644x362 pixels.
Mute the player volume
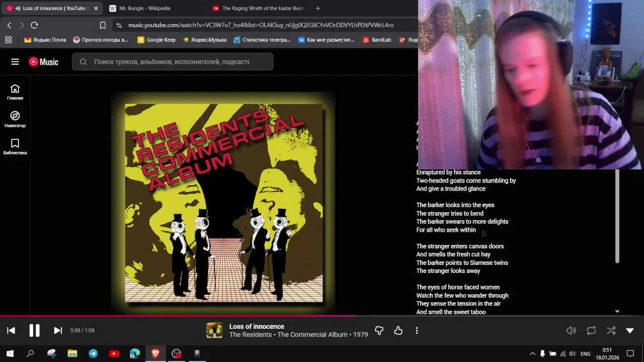point(571,330)
